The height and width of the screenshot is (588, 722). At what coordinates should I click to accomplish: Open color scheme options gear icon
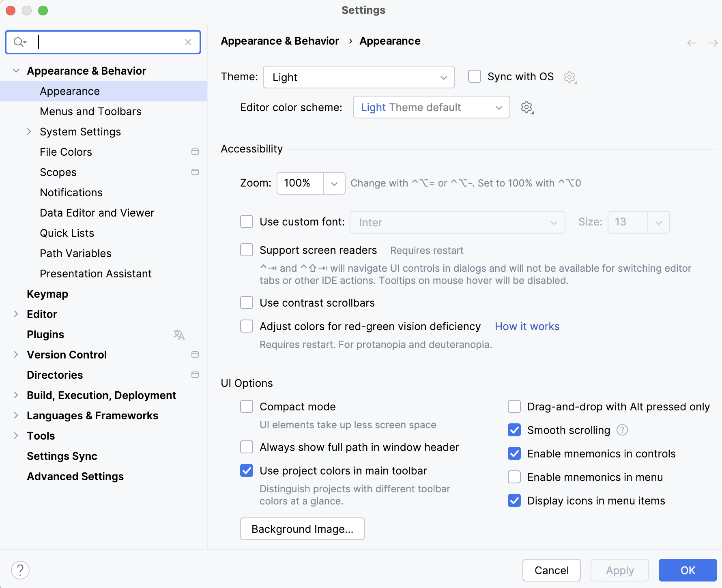(526, 107)
